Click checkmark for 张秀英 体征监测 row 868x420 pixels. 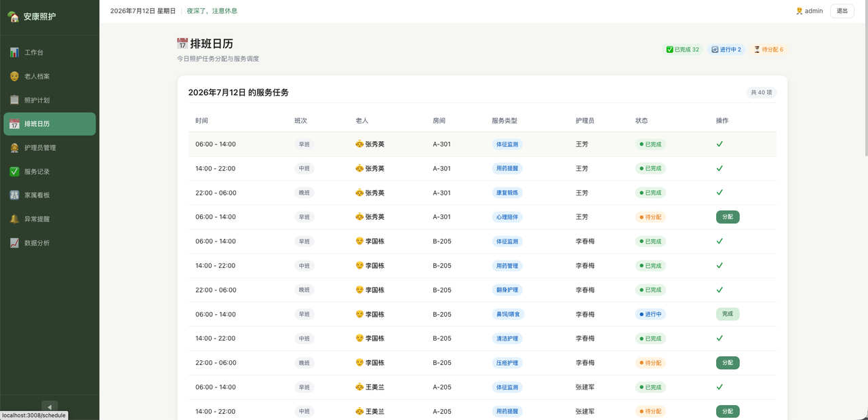tap(719, 144)
